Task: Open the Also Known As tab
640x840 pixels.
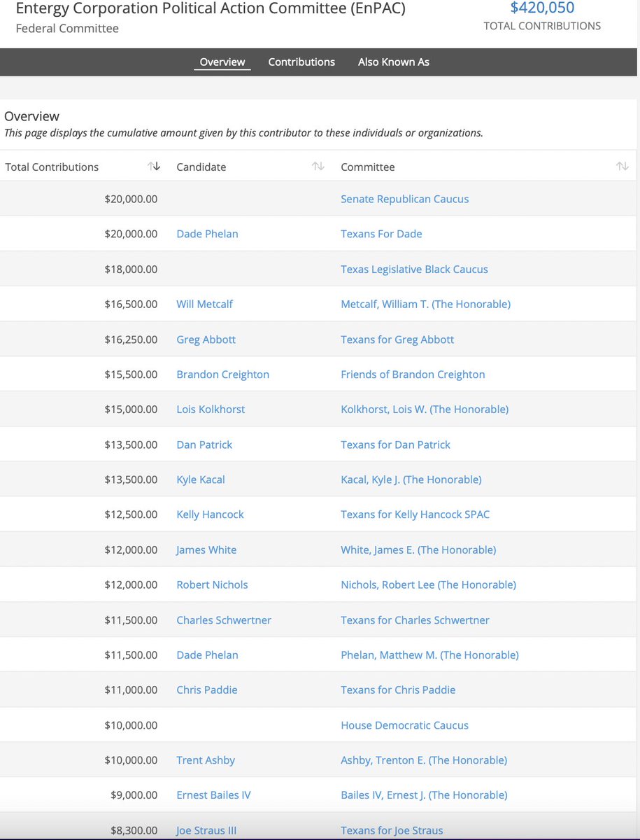Action: pyautogui.click(x=394, y=62)
